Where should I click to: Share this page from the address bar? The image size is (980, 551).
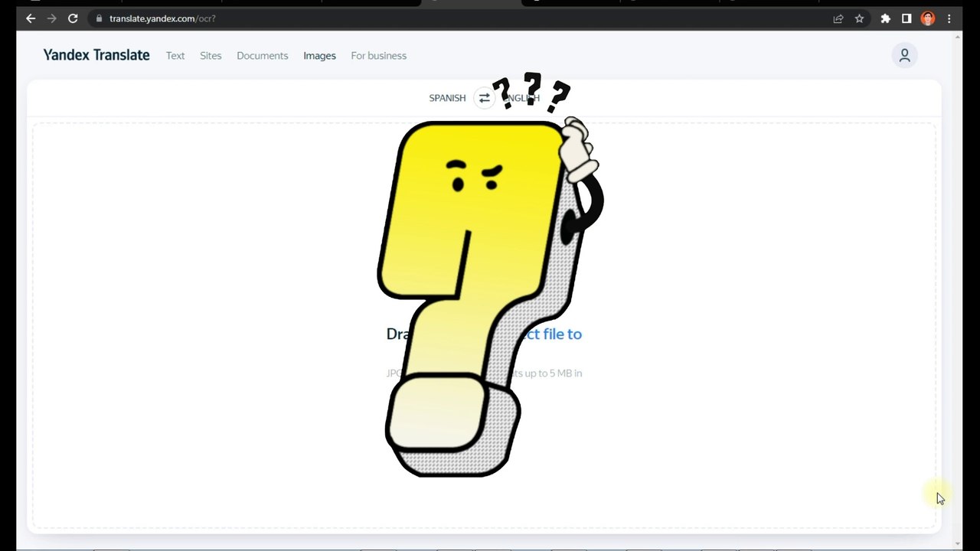[x=838, y=18]
